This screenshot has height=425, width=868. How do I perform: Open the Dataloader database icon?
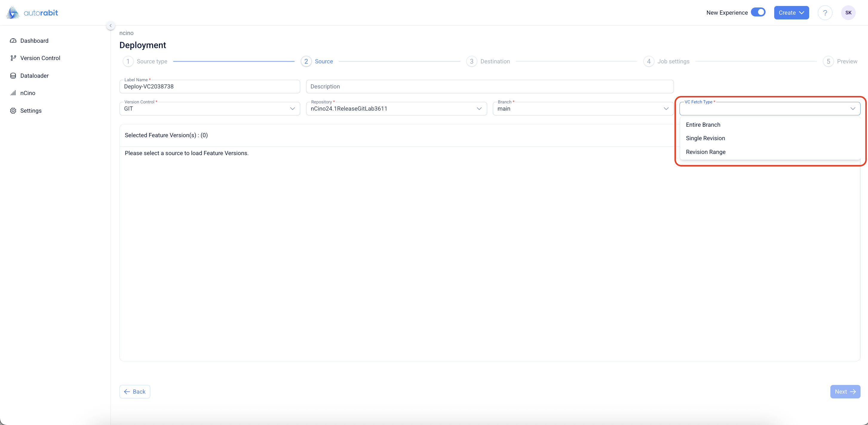13,76
